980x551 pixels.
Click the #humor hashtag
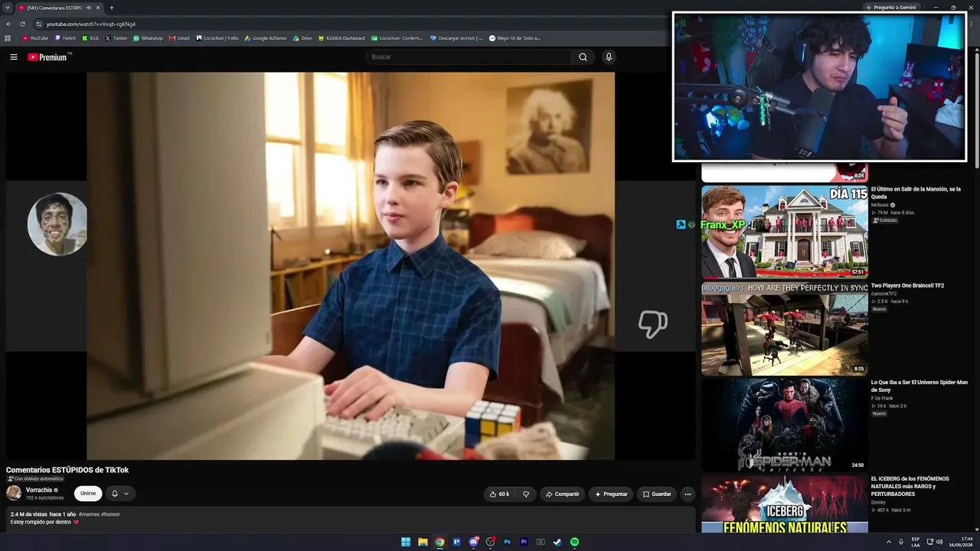click(110, 514)
